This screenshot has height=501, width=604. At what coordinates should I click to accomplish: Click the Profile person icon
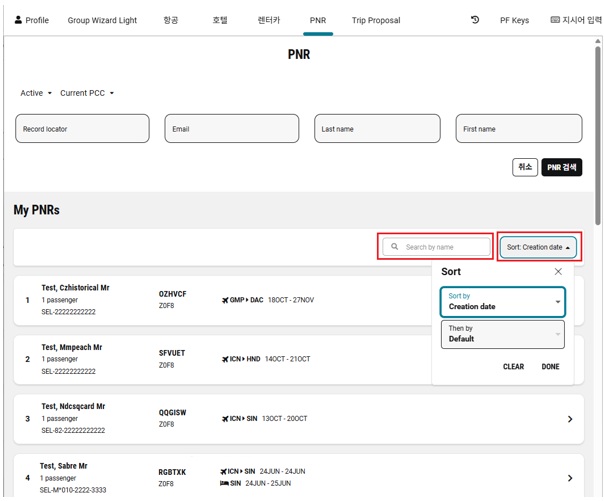18,20
